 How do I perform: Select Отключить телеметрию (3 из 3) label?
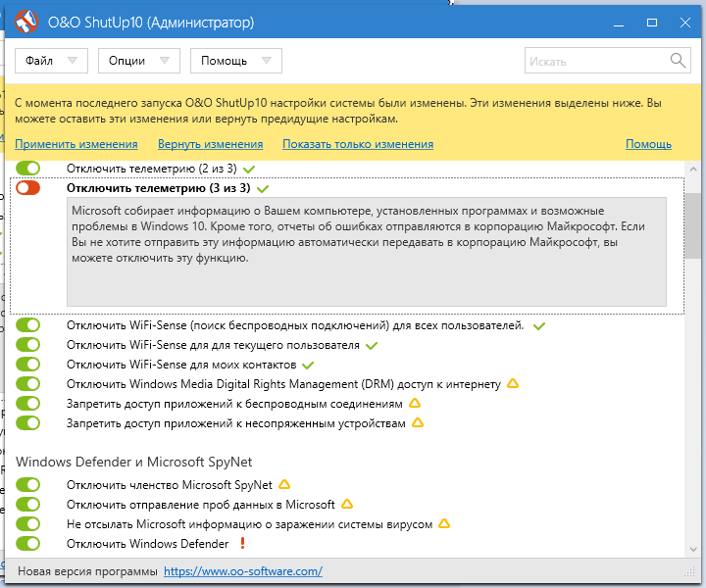click(x=159, y=188)
